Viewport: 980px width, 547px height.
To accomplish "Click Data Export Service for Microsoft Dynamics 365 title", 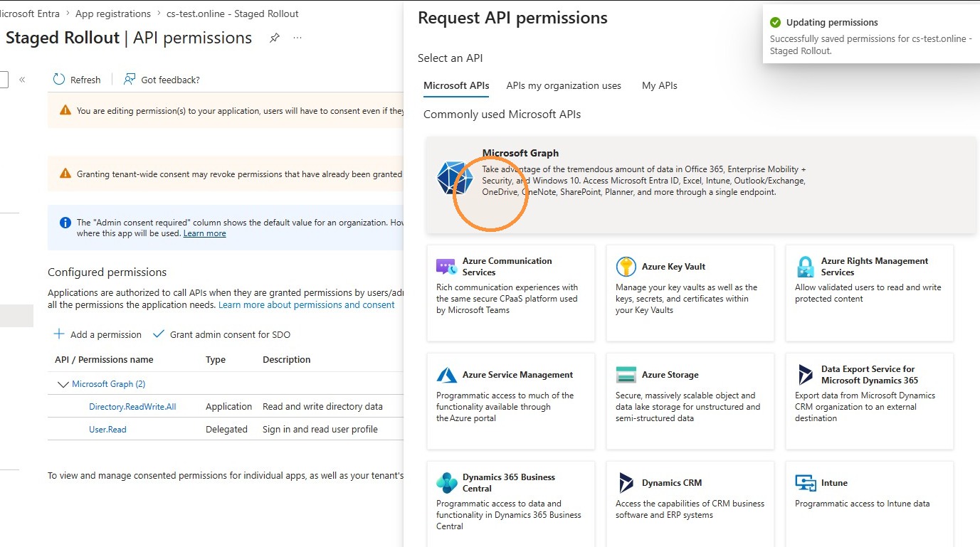I will pos(870,375).
